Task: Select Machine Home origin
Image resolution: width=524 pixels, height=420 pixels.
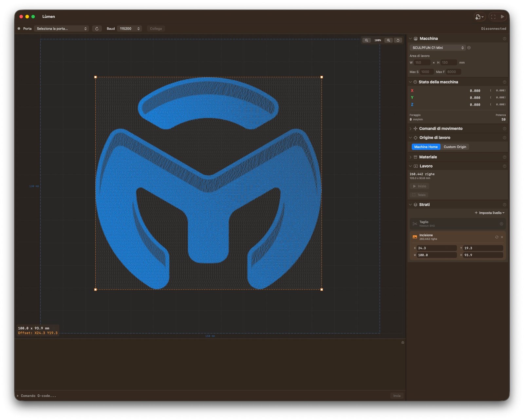Action: point(425,147)
